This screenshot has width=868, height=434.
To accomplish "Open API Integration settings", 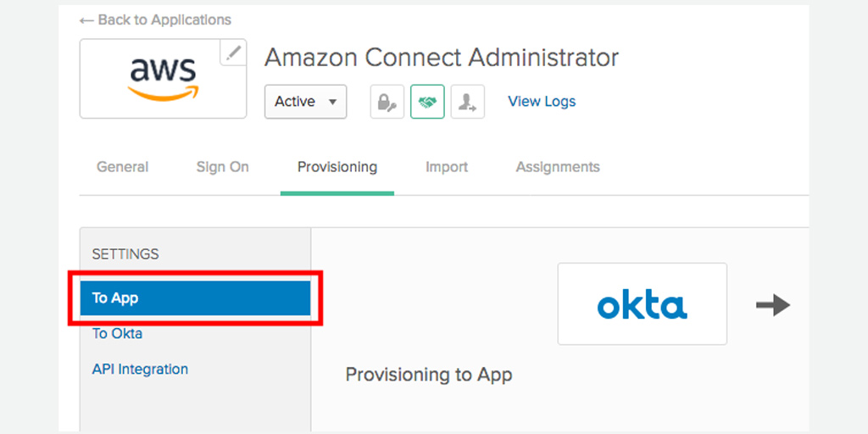I will click(x=140, y=370).
